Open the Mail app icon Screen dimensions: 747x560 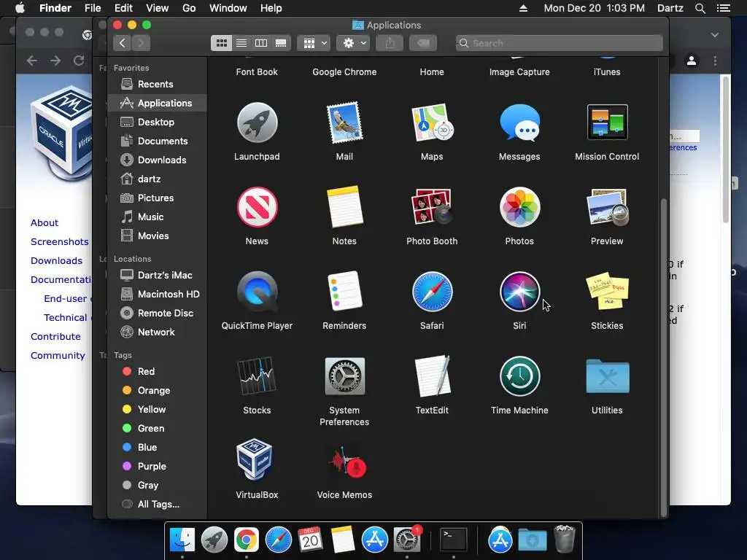(344, 122)
